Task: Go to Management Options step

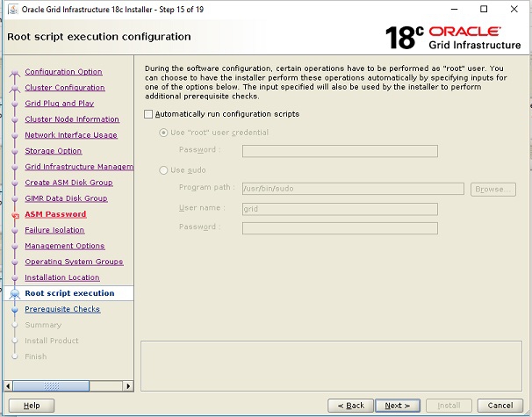Action: tap(65, 246)
